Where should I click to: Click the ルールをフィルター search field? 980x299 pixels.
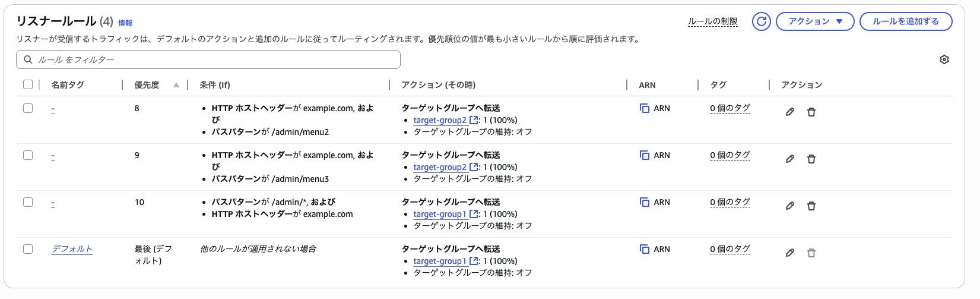pos(208,59)
